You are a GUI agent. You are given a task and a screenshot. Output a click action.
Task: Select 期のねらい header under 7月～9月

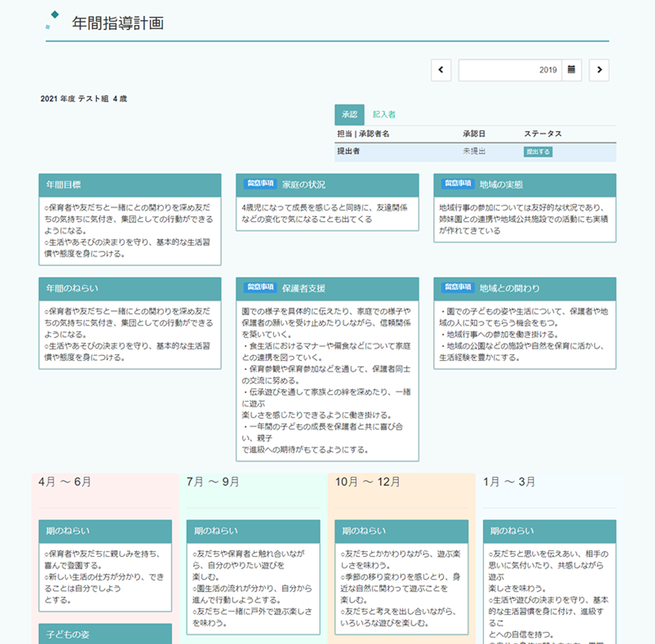click(x=253, y=531)
